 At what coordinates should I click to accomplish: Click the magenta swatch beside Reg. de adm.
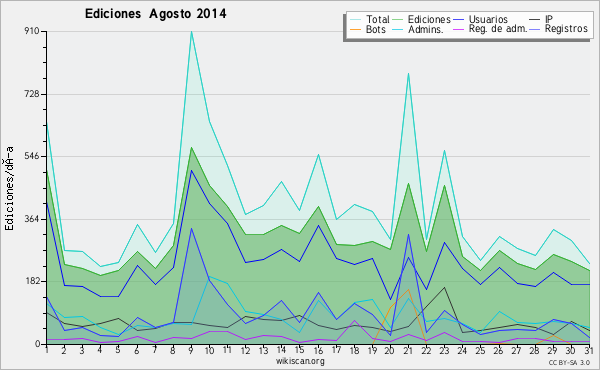coord(459,29)
